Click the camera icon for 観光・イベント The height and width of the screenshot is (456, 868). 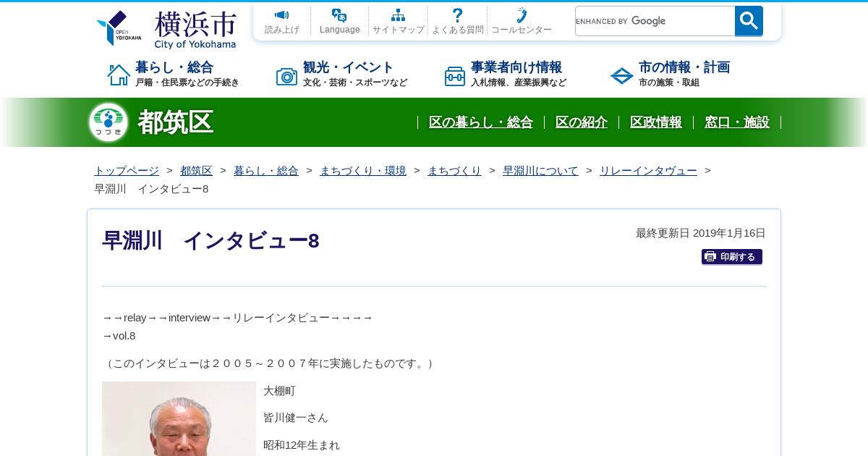pos(286,75)
